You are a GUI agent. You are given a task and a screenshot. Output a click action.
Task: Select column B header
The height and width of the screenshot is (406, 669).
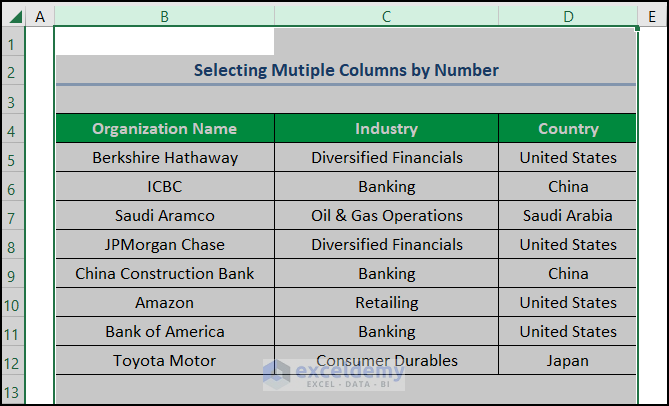[164, 16]
